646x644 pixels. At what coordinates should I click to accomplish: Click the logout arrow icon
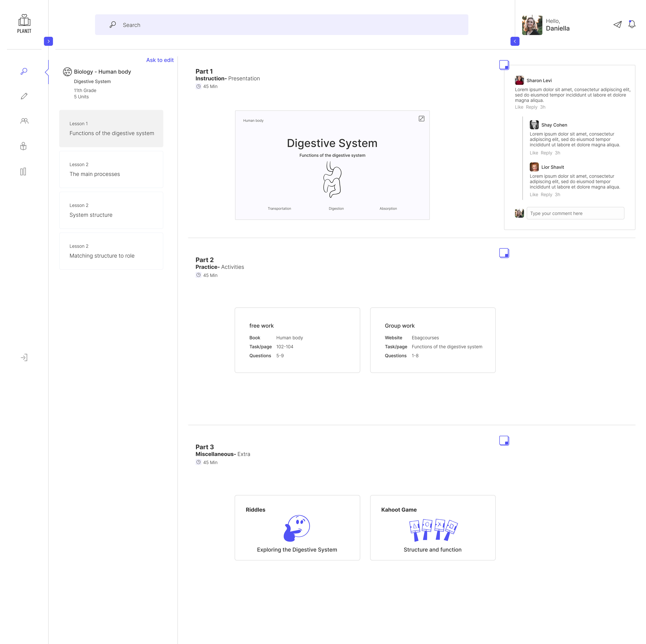pos(24,358)
